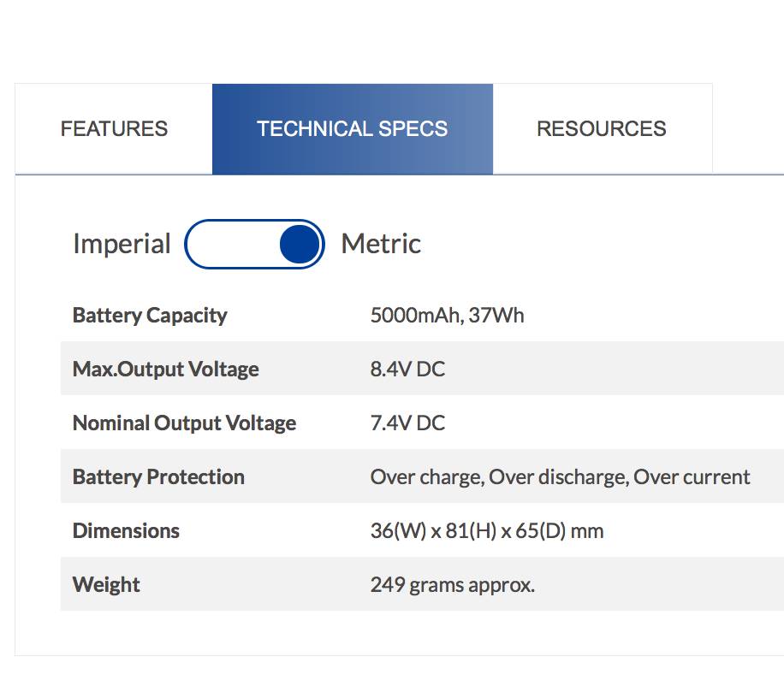Select the Nominal Output Voltage label
The width and height of the screenshot is (784, 692).
[185, 423]
